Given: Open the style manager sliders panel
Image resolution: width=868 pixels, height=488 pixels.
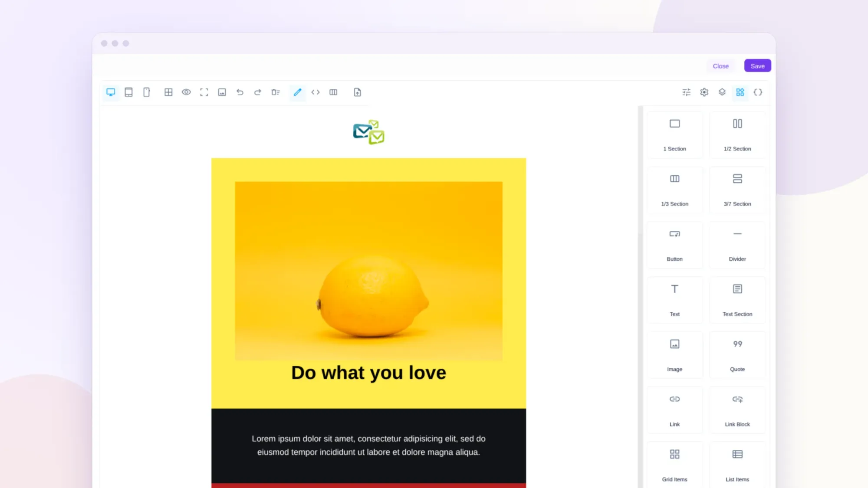Looking at the screenshot, I should click(x=686, y=92).
